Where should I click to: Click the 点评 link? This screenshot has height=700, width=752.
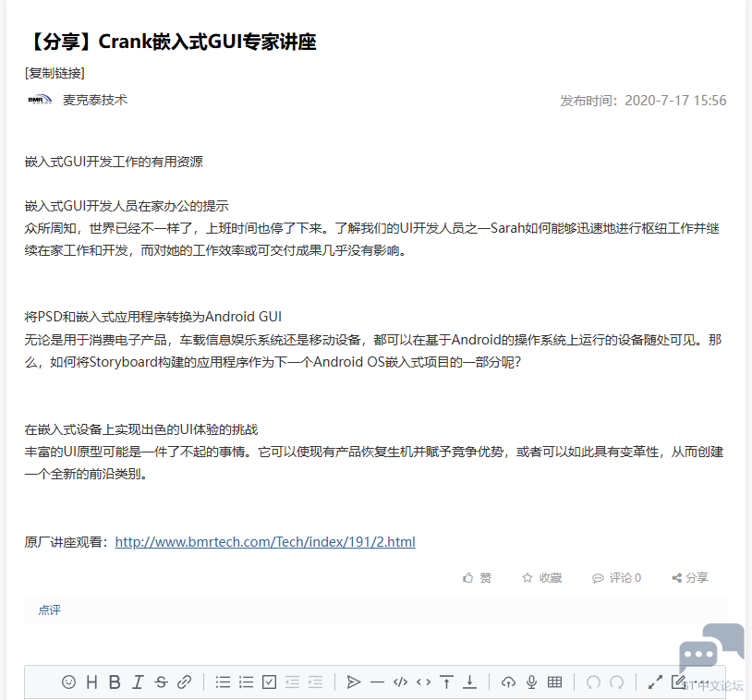(x=49, y=609)
